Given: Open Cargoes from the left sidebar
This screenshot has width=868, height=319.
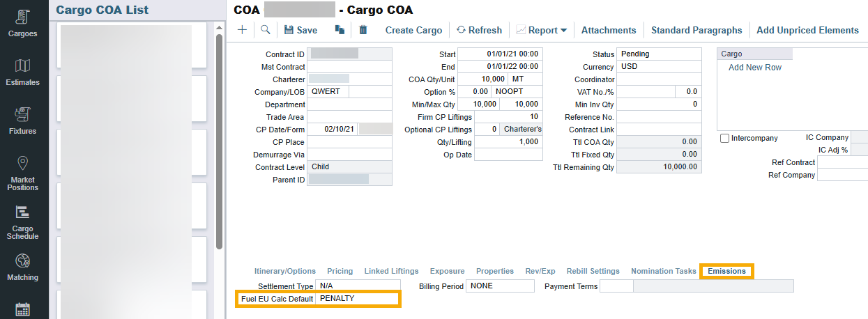Looking at the screenshot, I should pyautogui.click(x=23, y=23).
